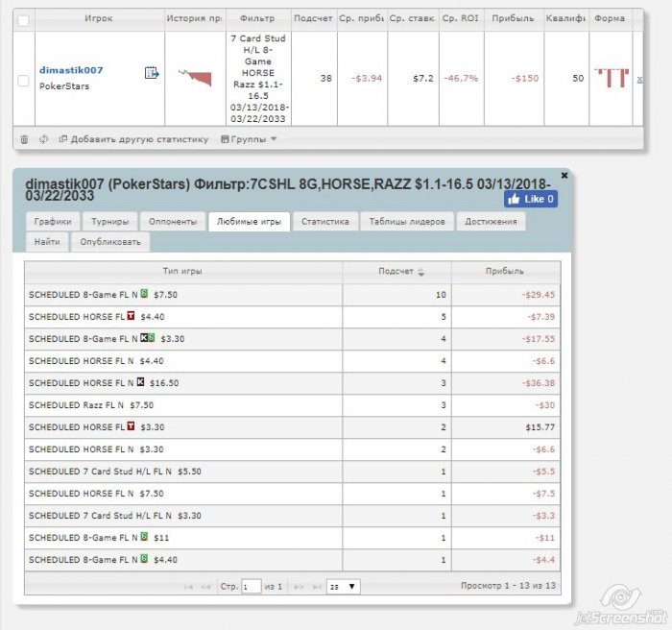Open the Таблицы лидеров tab
672x630 pixels.
[407, 221]
